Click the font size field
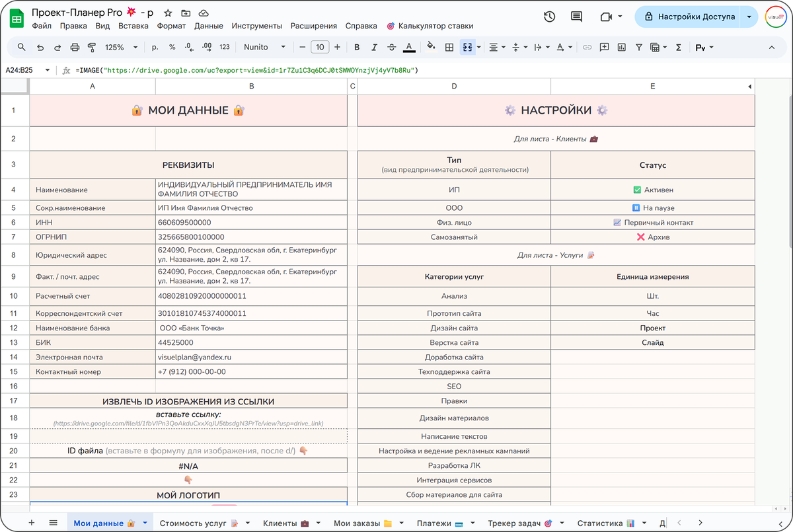The image size is (793, 532). coord(320,48)
